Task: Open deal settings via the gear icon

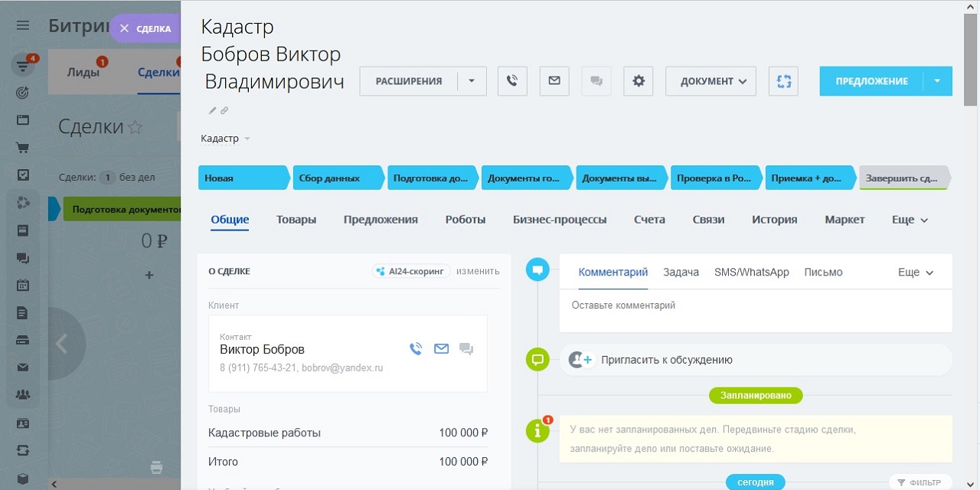Action: [x=639, y=81]
